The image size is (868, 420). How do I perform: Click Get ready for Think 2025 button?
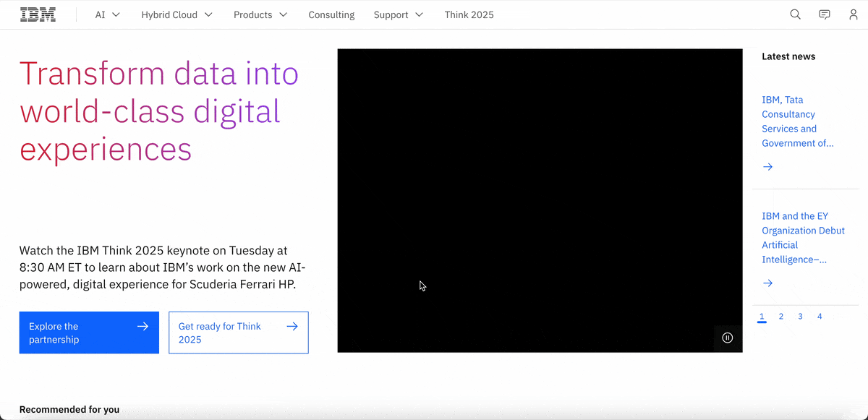click(x=238, y=333)
